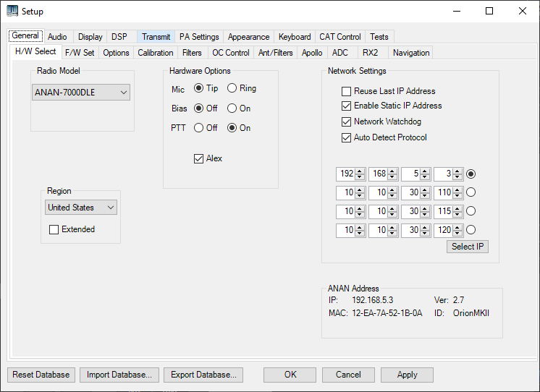Click the Cancel button
The image size is (540, 392).
(348, 375)
